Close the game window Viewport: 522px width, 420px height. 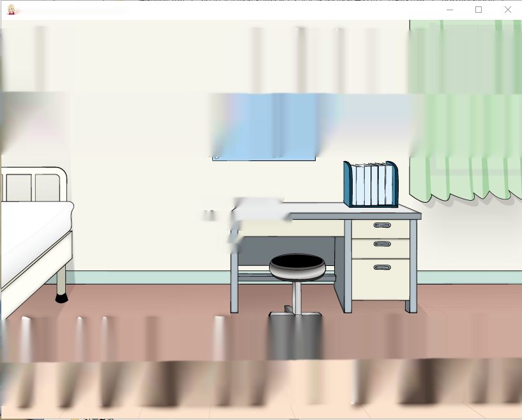coord(507,10)
